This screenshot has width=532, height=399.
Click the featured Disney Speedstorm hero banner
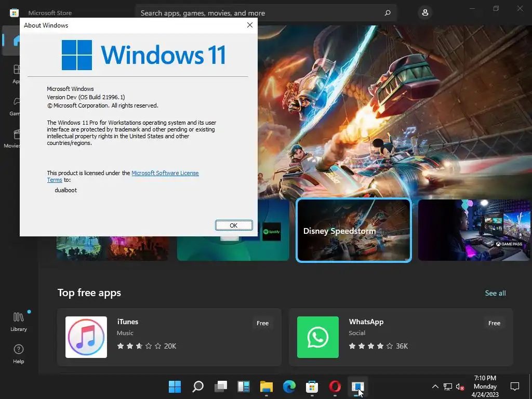(395, 111)
